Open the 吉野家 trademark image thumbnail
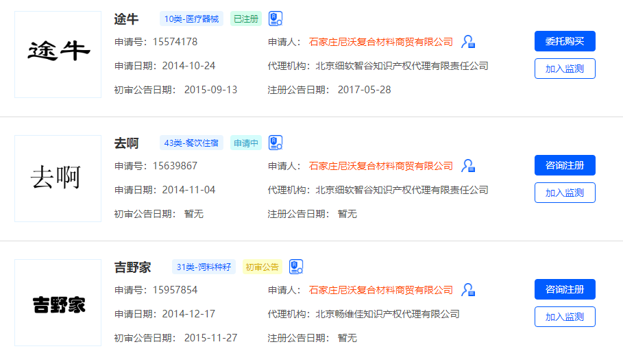Viewport: 623px width, 364px height. coord(58,302)
